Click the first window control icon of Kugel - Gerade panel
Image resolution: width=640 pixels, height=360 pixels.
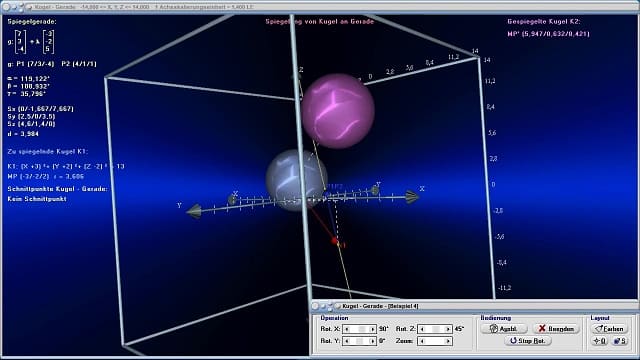(x=315, y=306)
